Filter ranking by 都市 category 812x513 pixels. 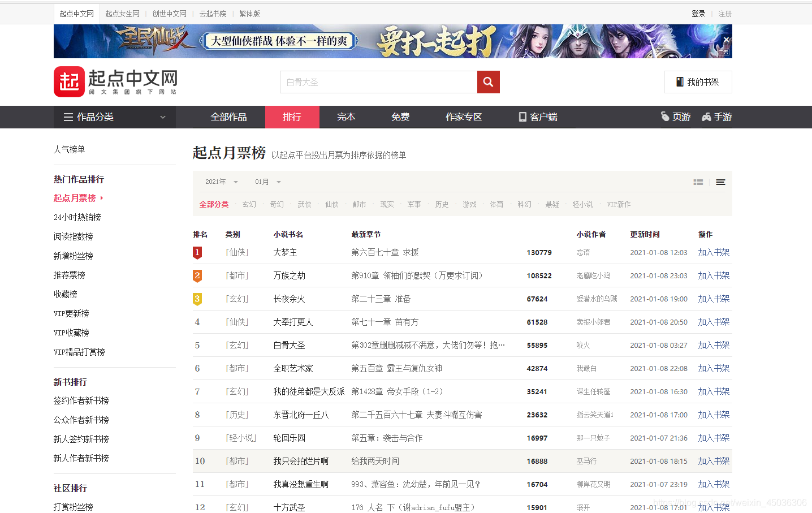tap(360, 204)
